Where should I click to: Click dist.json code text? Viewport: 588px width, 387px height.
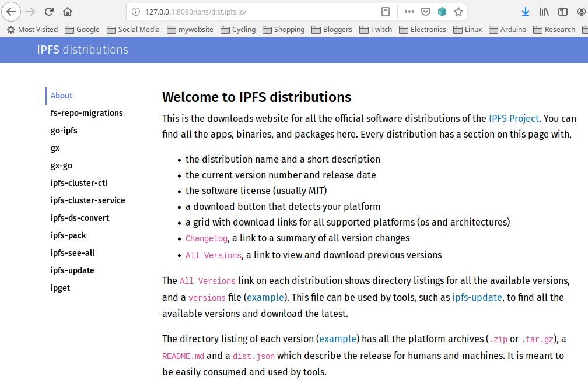254,356
